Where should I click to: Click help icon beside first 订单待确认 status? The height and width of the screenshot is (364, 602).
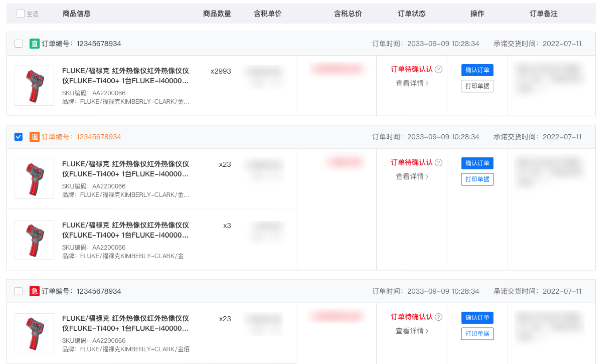point(439,69)
